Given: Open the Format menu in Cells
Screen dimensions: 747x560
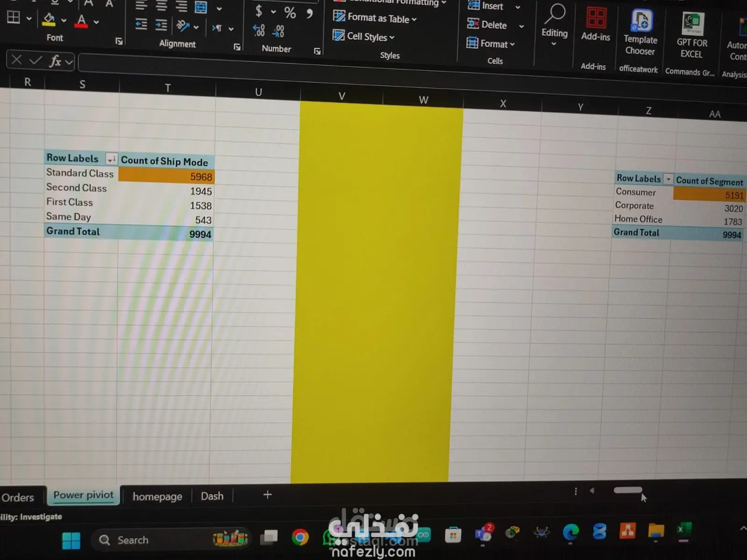Looking at the screenshot, I should pyautogui.click(x=491, y=43).
